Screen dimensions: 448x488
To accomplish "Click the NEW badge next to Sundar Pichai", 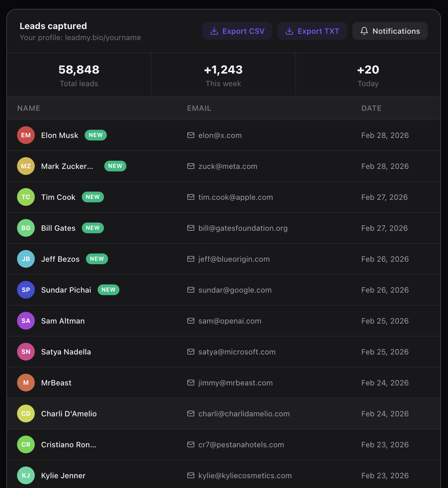I will (x=108, y=290).
